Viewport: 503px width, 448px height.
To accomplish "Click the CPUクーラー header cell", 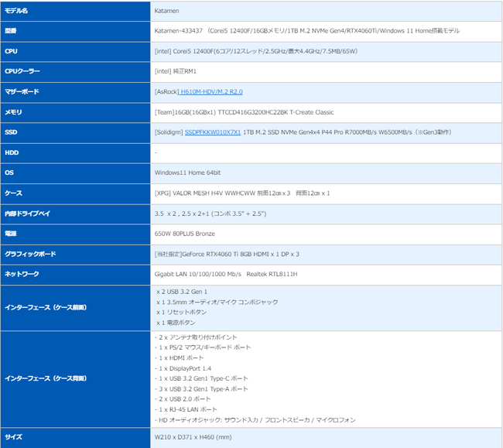I will (x=75, y=71).
